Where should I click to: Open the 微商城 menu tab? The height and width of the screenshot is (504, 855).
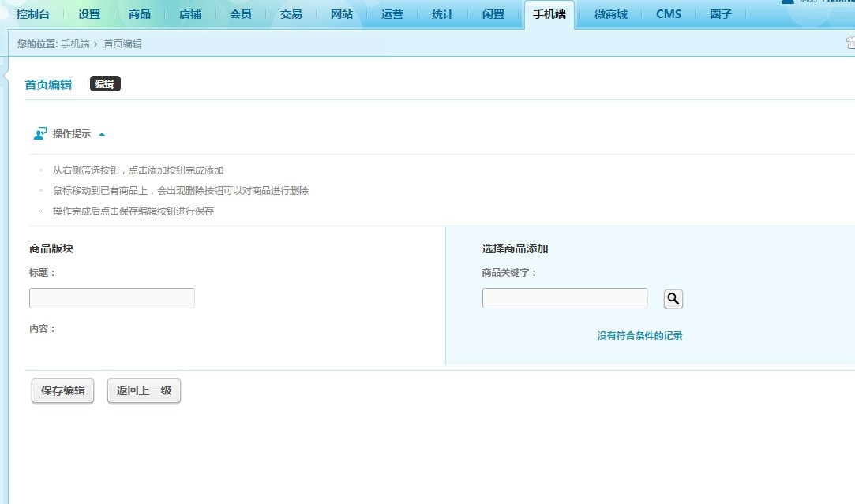pyautogui.click(x=611, y=15)
